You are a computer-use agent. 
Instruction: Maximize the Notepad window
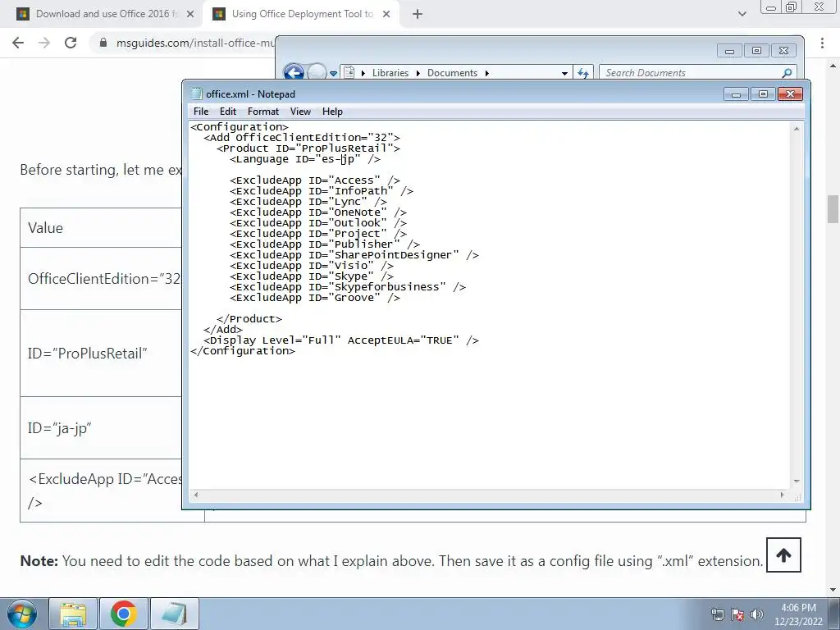coord(763,94)
